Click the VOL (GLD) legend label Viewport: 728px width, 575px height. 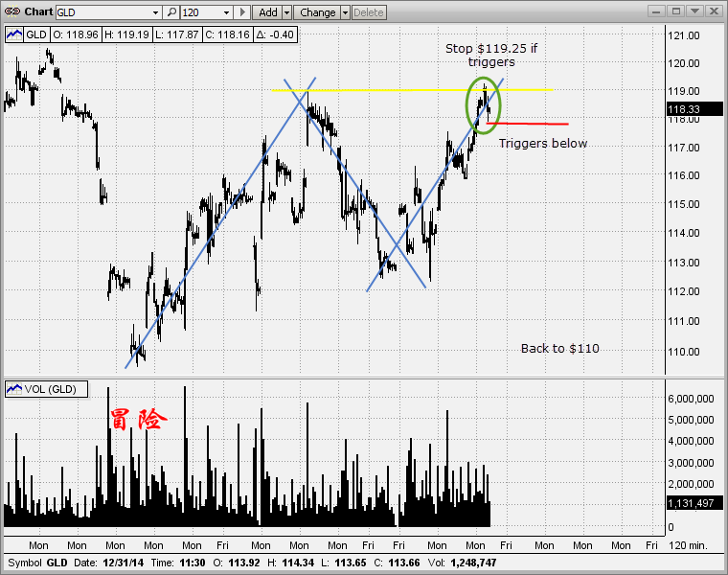pyautogui.click(x=50, y=389)
